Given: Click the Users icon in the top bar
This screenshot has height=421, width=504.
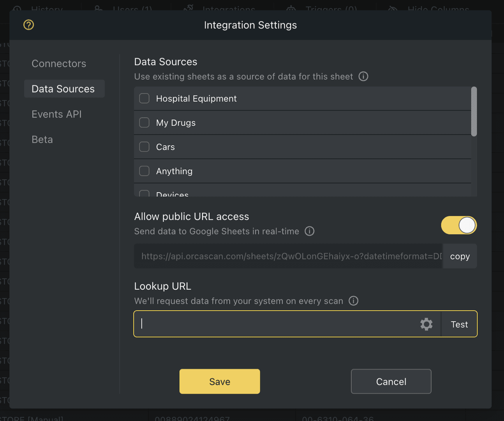Looking at the screenshot, I should point(98,8).
